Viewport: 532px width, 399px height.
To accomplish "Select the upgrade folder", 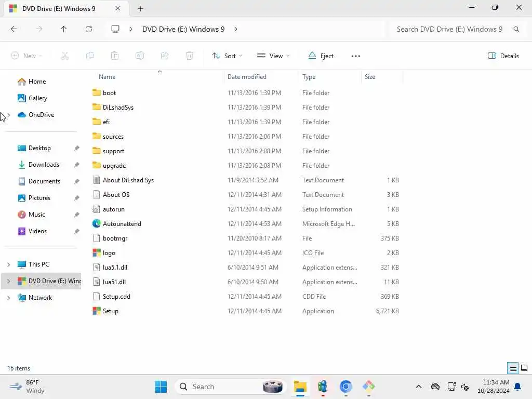I will 109,166.
